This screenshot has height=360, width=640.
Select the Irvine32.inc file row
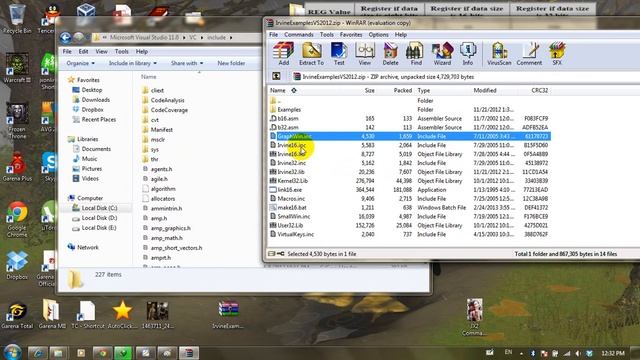click(x=409, y=163)
